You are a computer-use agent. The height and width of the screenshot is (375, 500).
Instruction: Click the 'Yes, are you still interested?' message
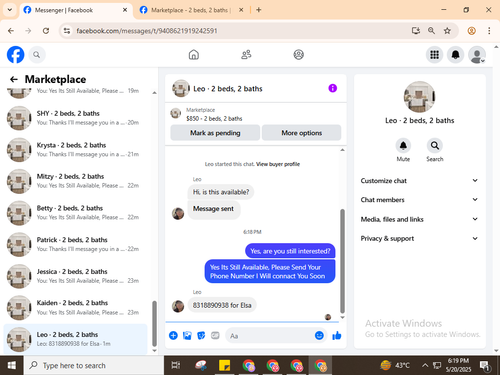(x=290, y=251)
